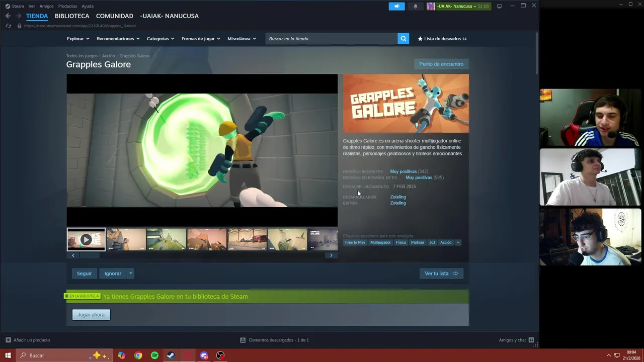Open the -UAIAK- NANUCUSA profile tab

(x=170, y=16)
